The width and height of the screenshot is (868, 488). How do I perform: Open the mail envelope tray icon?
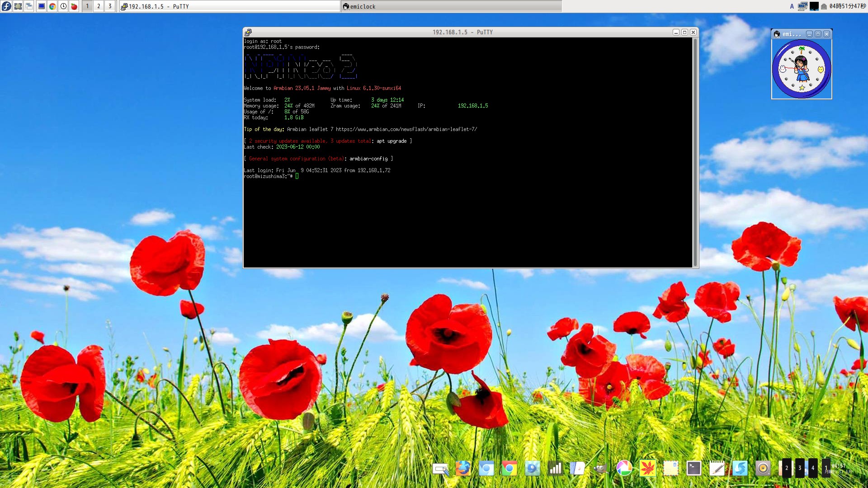(x=824, y=6)
